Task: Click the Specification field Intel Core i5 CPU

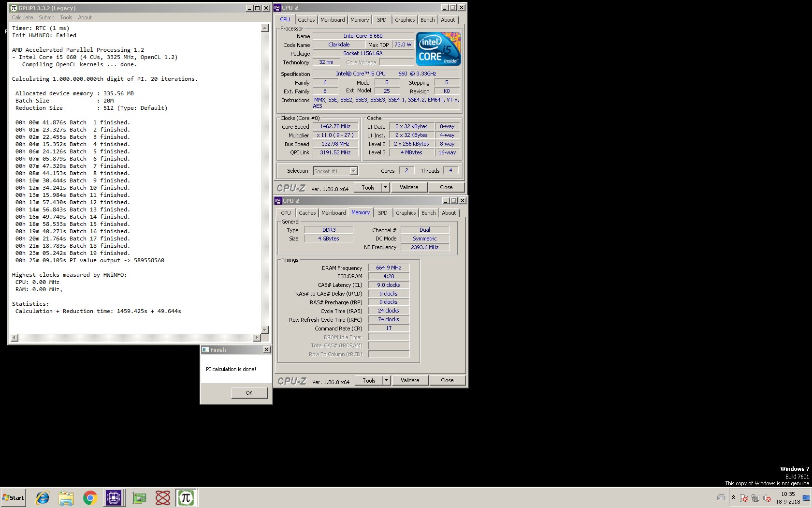Action: pos(386,74)
